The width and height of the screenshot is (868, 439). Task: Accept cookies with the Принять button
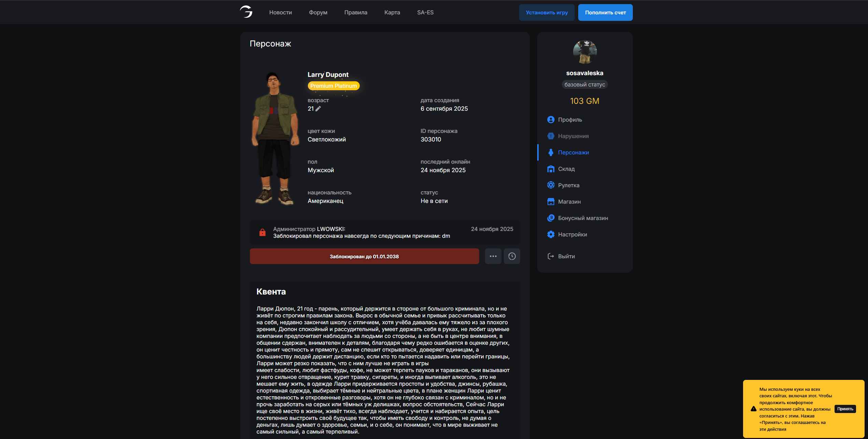[x=845, y=409]
